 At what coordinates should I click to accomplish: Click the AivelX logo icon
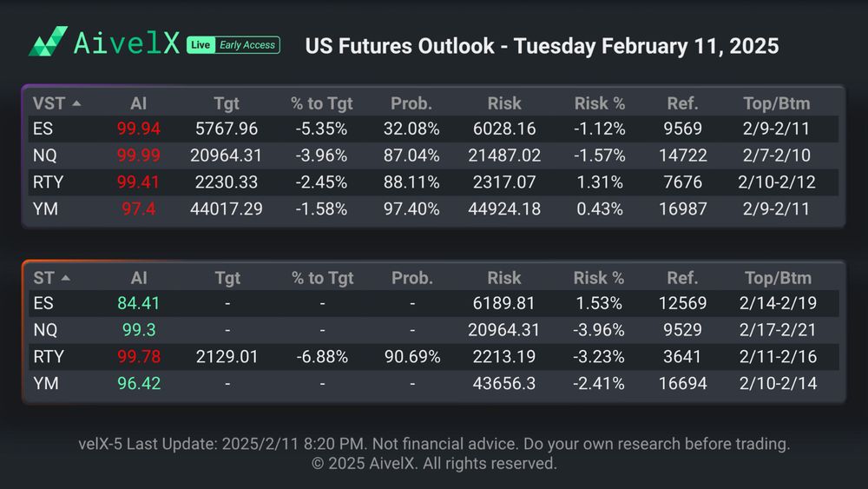pos(48,42)
